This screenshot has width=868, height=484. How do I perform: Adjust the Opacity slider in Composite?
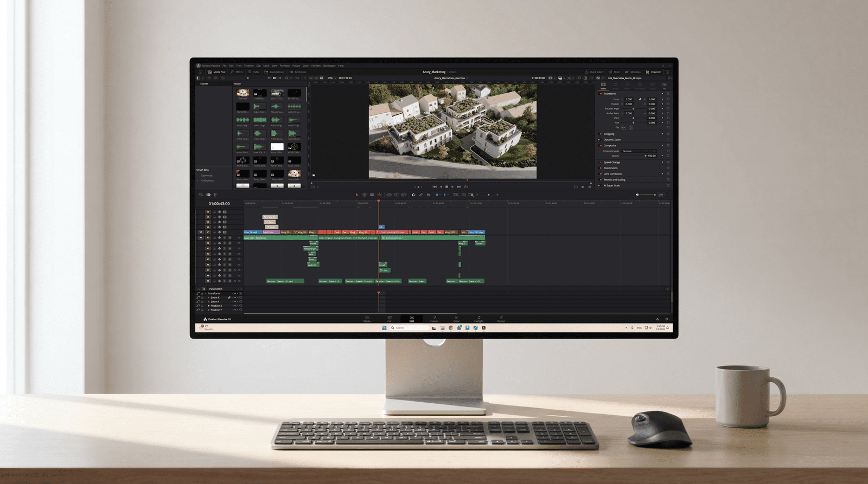click(x=634, y=156)
